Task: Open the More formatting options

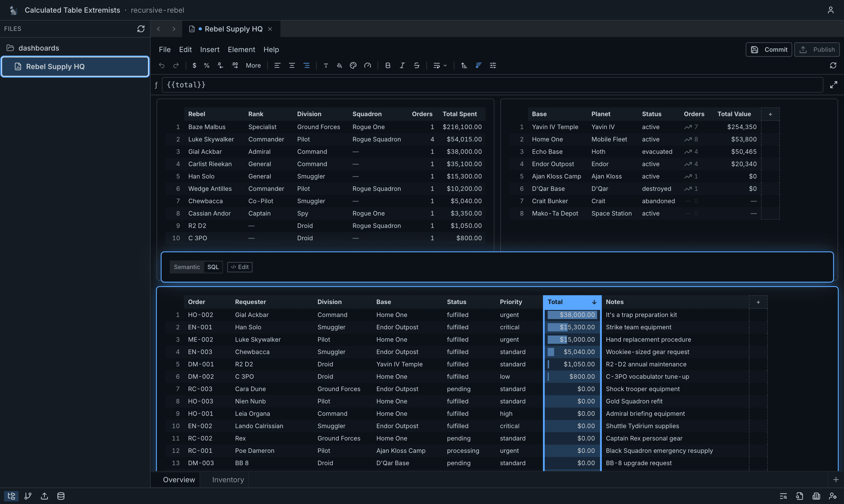Action: tap(253, 65)
